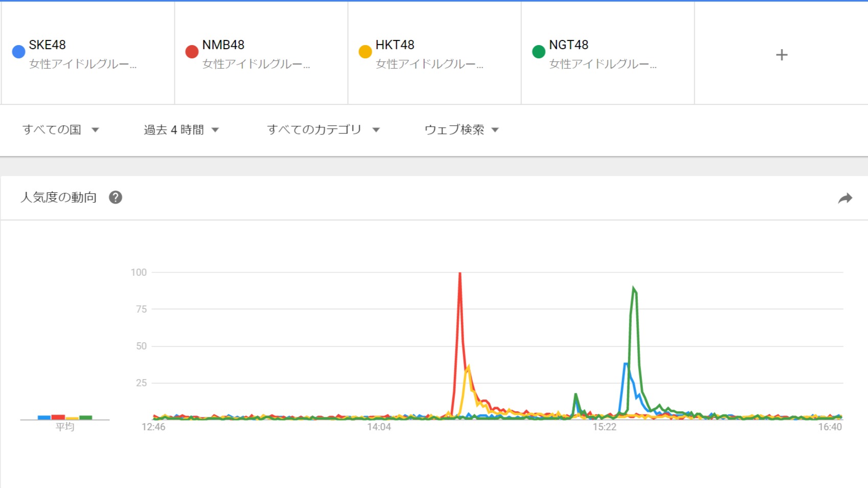Click the green NGT48 color dot
This screenshot has width=868, height=488.
pos(538,52)
